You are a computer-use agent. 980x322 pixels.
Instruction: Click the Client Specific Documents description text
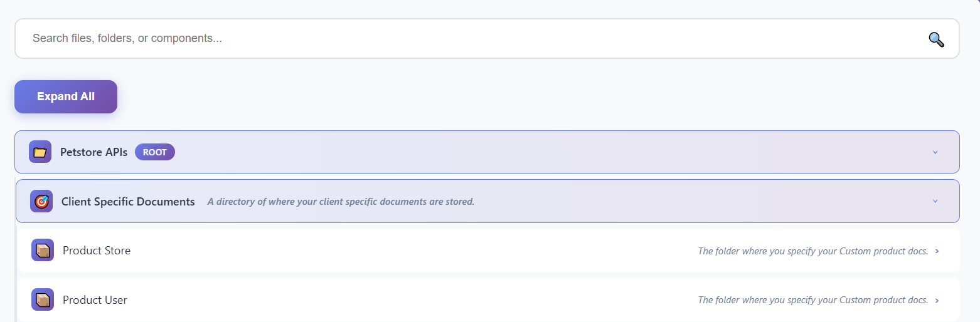click(341, 202)
